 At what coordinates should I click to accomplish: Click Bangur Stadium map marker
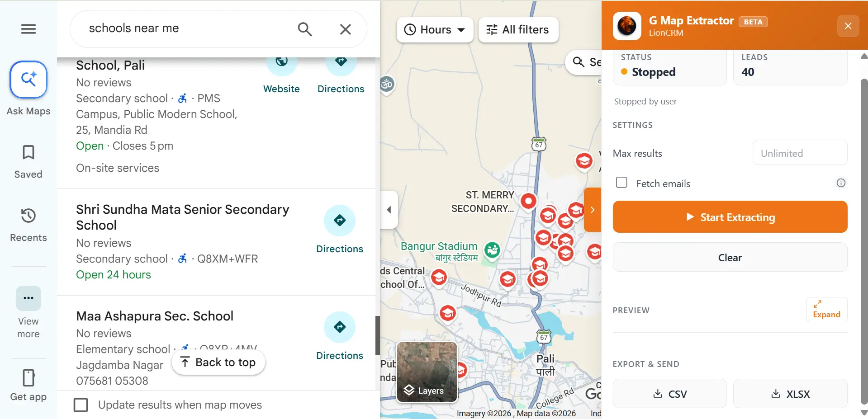[x=492, y=250]
